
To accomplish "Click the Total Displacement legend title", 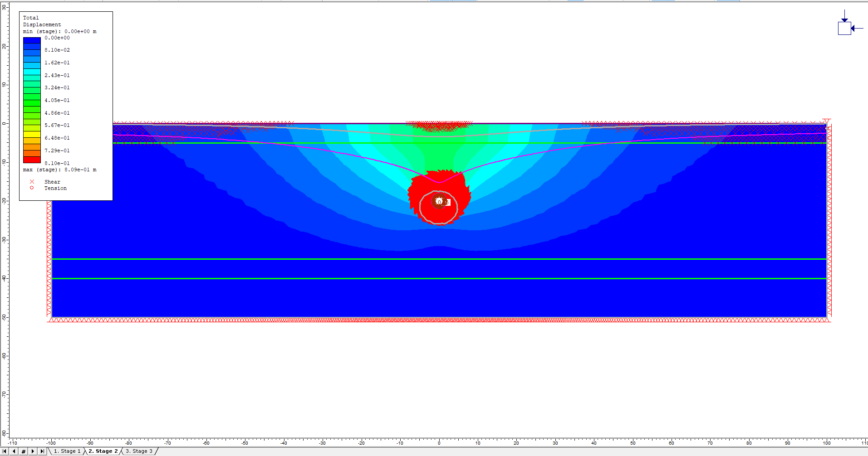I will (x=36, y=20).
